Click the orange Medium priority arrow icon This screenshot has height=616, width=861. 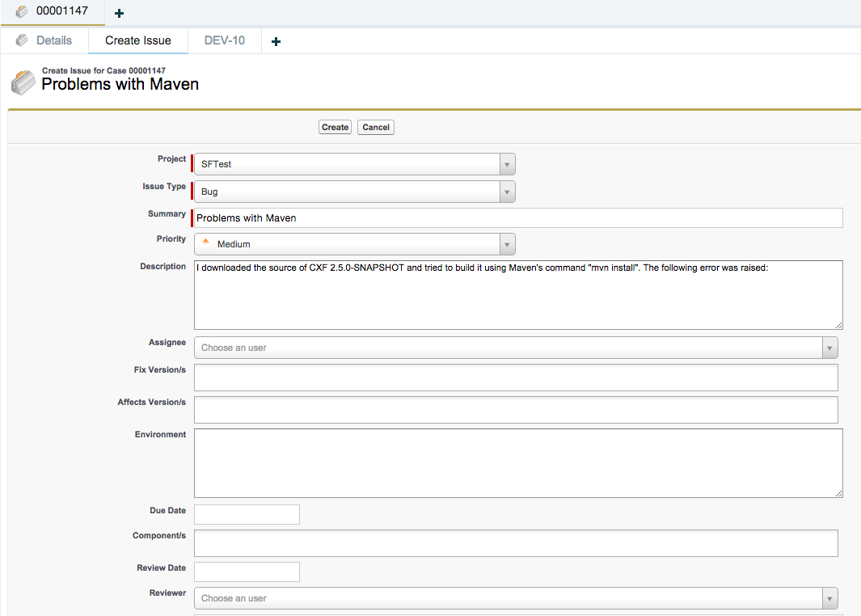pos(205,241)
